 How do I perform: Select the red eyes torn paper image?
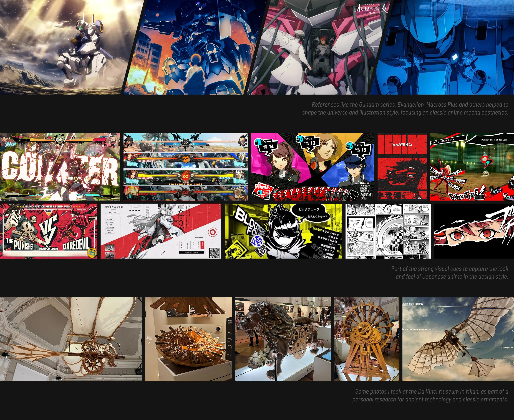(474, 231)
